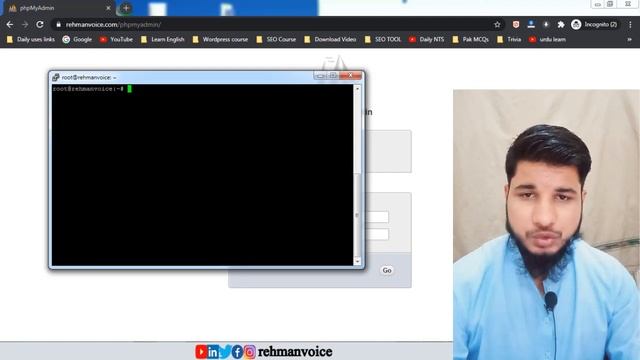Open the Google bookmark
The height and width of the screenshot is (360, 640).
[77, 39]
